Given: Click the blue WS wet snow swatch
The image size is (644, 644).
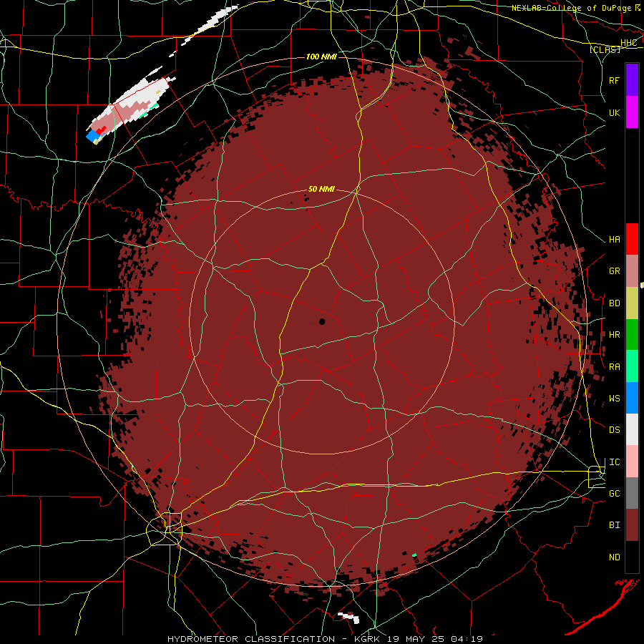Looking at the screenshot, I should click(x=632, y=398).
